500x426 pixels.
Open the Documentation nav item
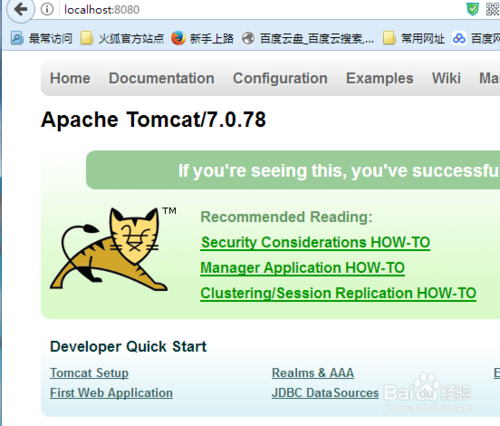coord(162,78)
